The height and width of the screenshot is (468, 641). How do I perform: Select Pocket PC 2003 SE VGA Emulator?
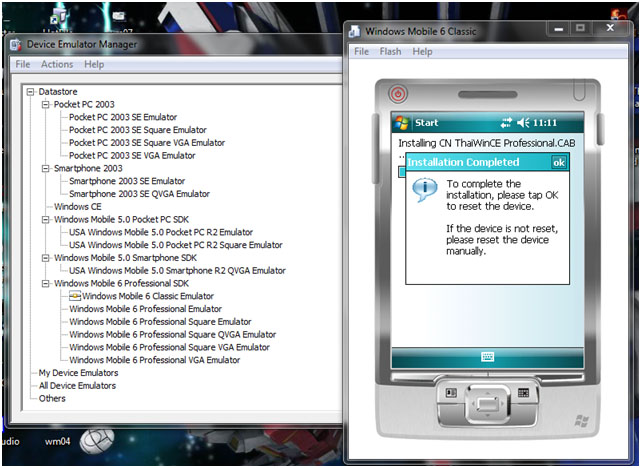point(132,155)
